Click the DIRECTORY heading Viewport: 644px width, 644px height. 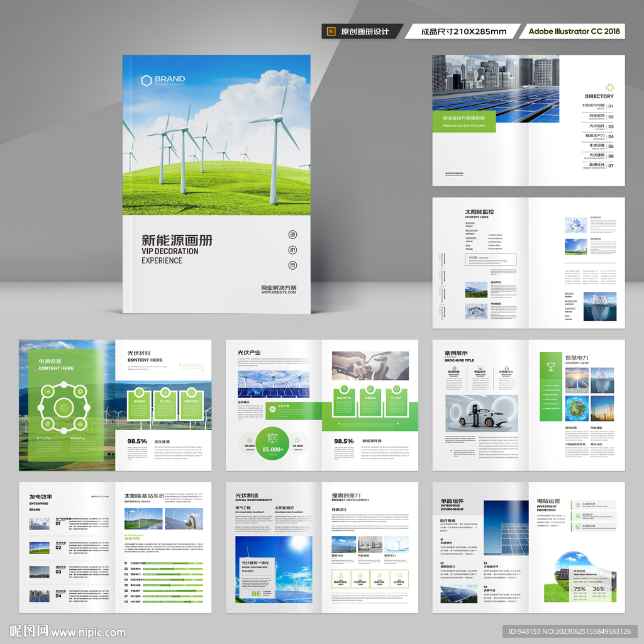point(599,96)
